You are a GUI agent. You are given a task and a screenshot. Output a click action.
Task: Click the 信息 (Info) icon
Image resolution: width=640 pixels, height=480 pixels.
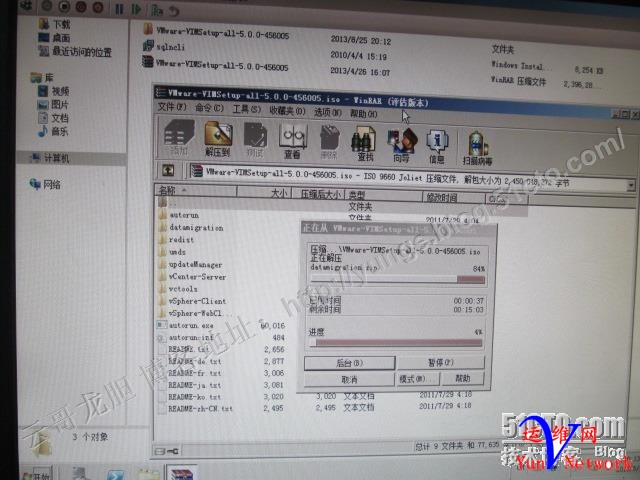(x=437, y=146)
